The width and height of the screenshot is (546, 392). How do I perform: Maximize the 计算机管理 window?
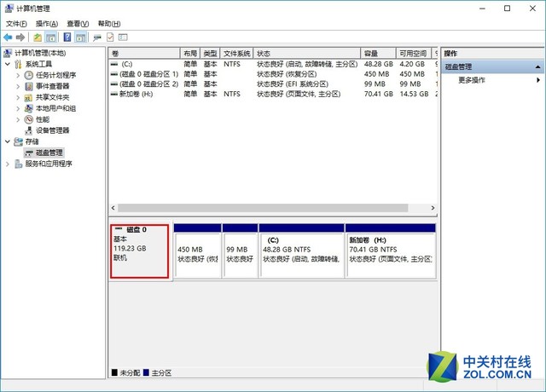507,9
